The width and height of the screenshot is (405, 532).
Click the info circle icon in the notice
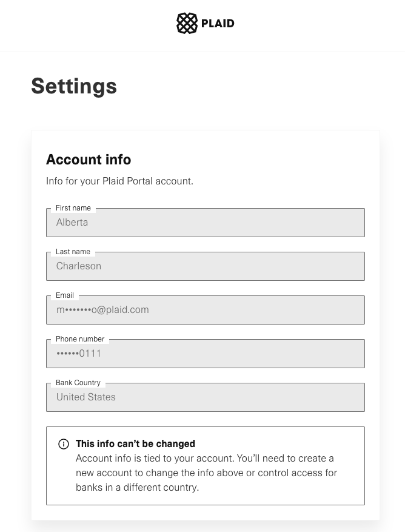click(x=64, y=444)
